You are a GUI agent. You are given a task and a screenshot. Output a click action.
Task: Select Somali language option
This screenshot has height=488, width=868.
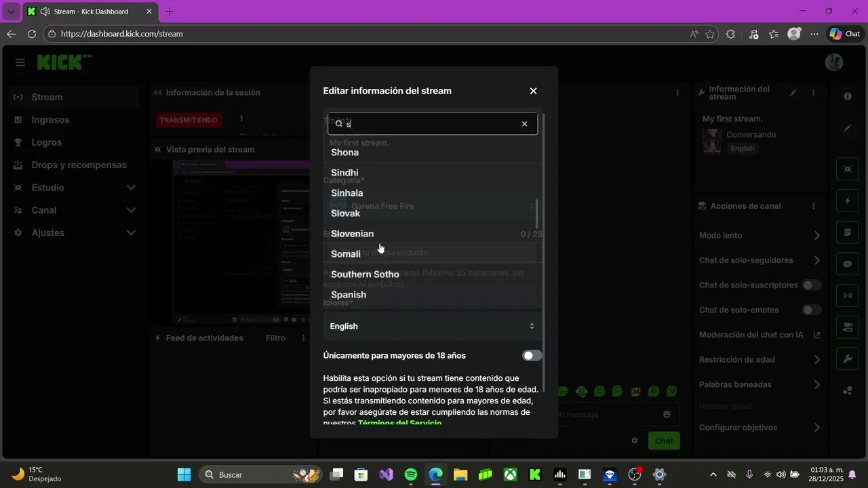[x=345, y=254]
